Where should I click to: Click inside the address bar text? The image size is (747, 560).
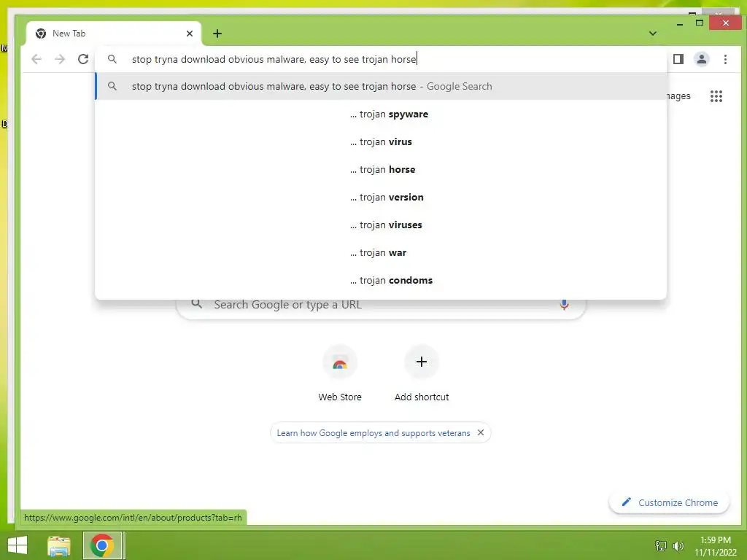click(274, 59)
